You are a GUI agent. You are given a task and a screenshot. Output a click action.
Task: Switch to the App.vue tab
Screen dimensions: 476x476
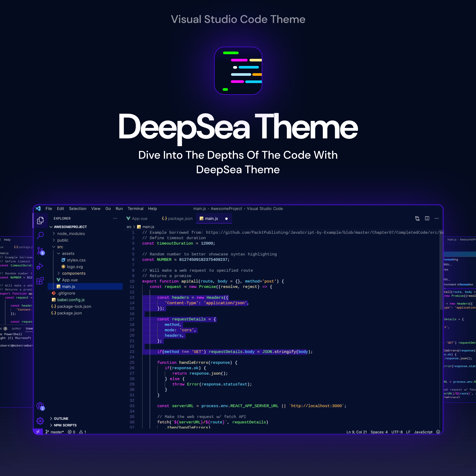137,219
